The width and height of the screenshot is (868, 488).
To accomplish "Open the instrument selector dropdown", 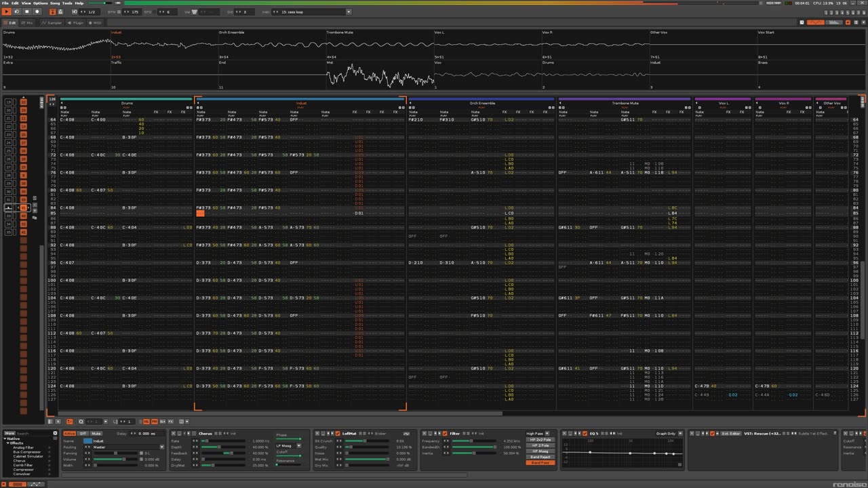I will click(x=349, y=12).
